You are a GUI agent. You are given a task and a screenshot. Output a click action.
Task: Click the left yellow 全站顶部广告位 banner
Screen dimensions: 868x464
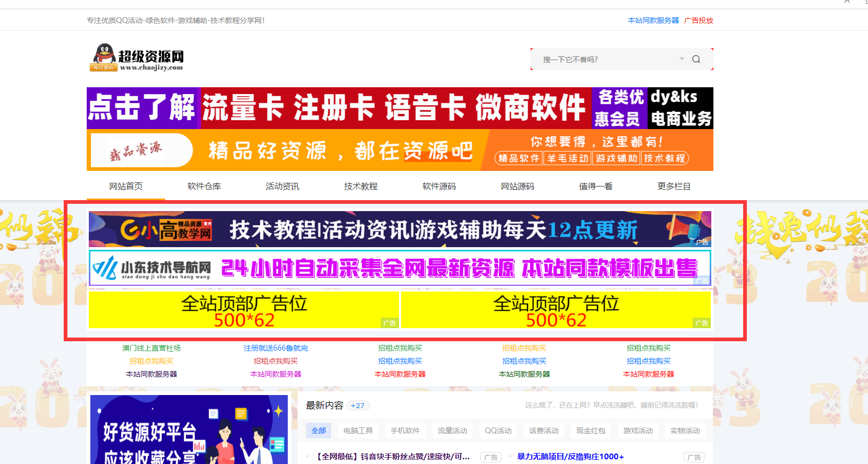pos(244,310)
